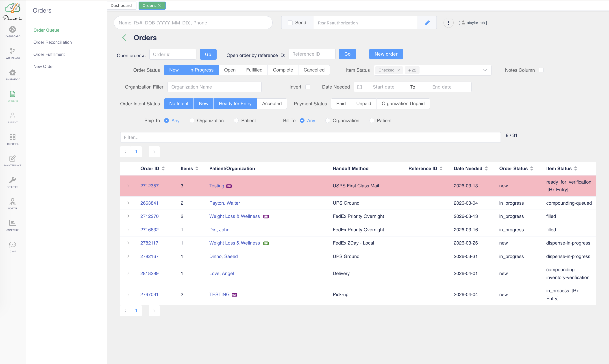Screen dimensions: 609x364
Task: Open Order Reconciliation in side menu
Action: pyautogui.click(x=52, y=42)
